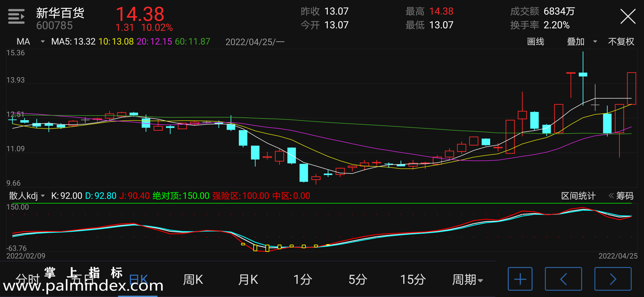The width and height of the screenshot is (644, 297).
Task: Click the stock code 600785
Action: 54,26
